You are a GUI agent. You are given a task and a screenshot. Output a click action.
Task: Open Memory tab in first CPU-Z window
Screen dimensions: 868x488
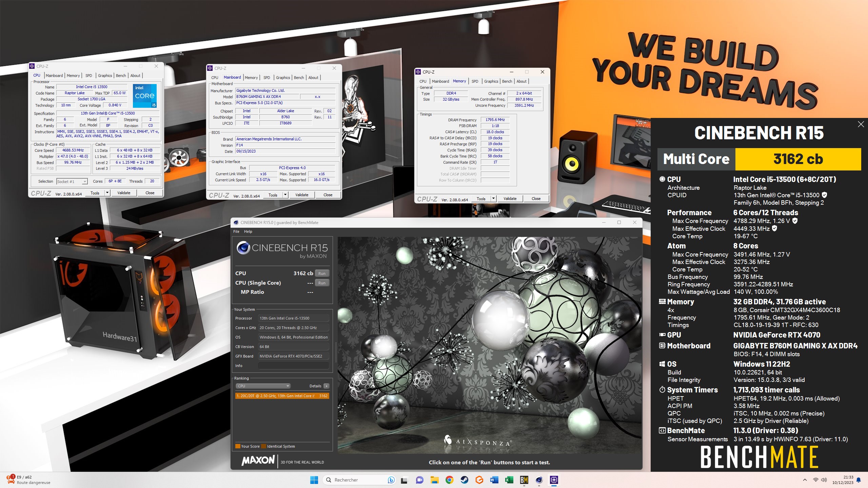click(73, 76)
